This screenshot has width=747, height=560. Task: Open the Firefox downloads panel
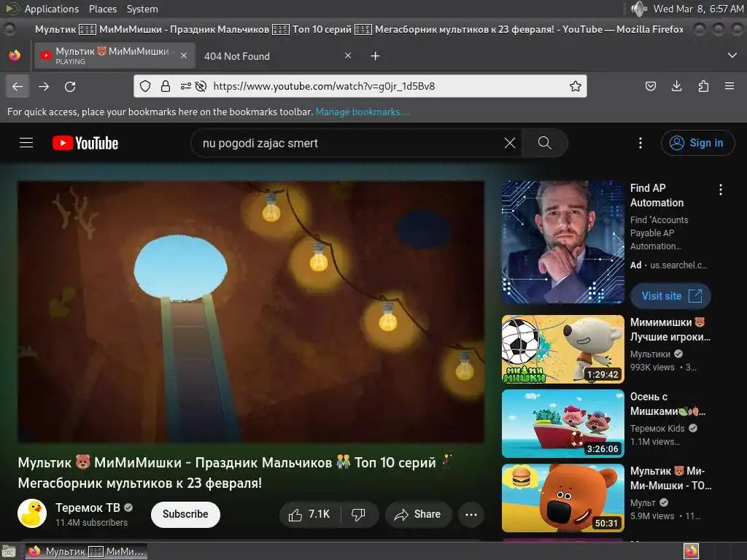point(676,86)
